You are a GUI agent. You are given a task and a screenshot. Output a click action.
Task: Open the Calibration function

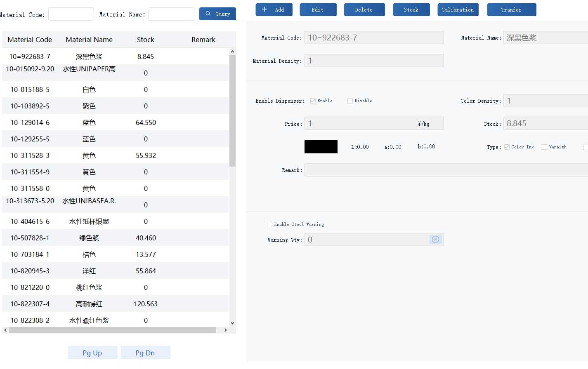pos(458,9)
